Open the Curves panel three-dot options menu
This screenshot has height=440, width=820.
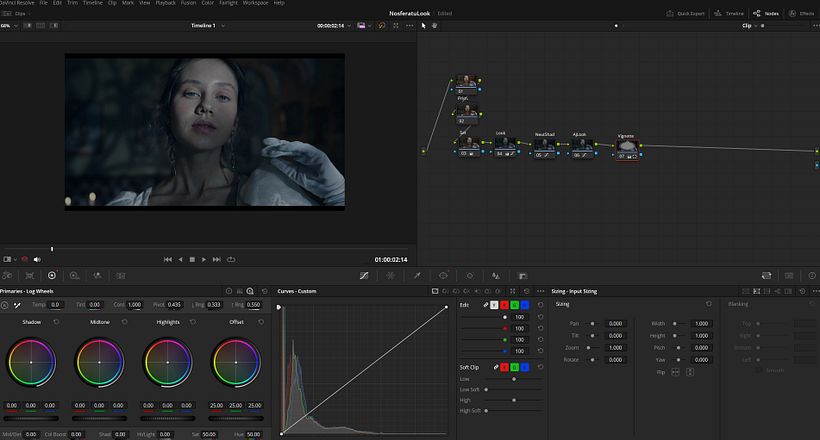click(540, 291)
